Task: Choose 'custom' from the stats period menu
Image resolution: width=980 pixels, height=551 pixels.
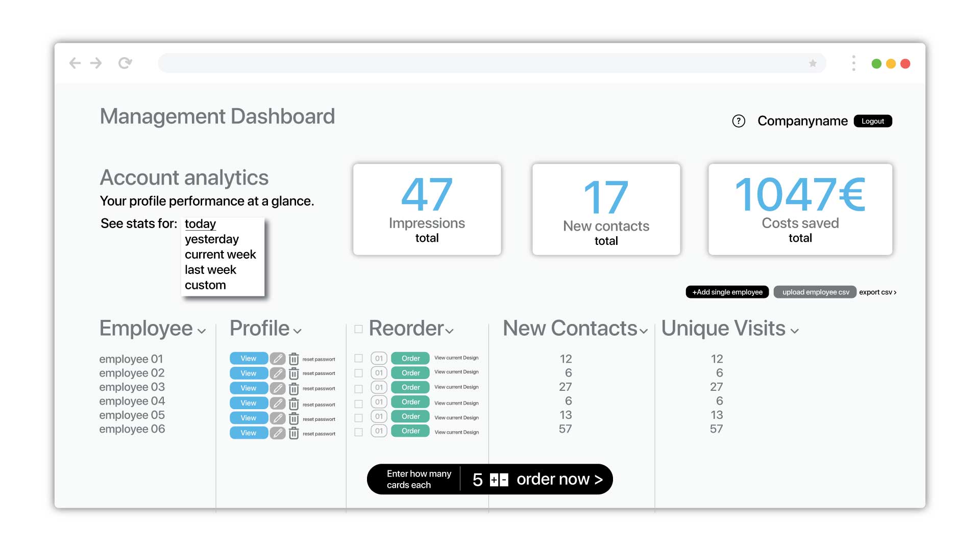Action: [x=205, y=285]
